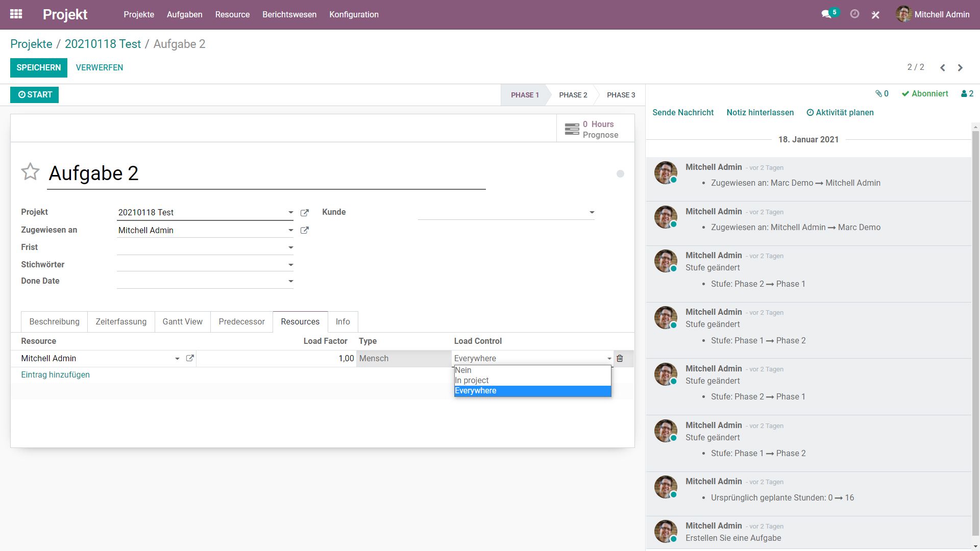Click the activities clock icon in navbar
Screen dimensions: 980x551
click(x=854, y=14)
